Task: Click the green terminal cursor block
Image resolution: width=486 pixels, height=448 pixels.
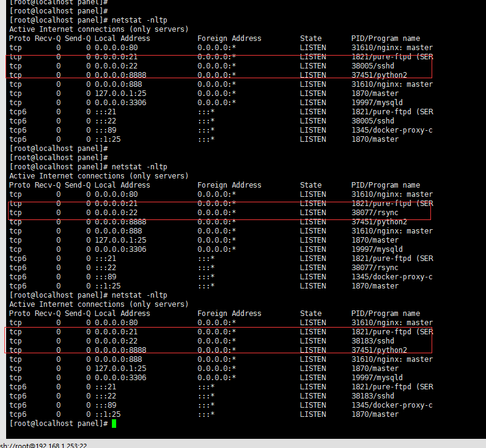Action: click(114, 424)
